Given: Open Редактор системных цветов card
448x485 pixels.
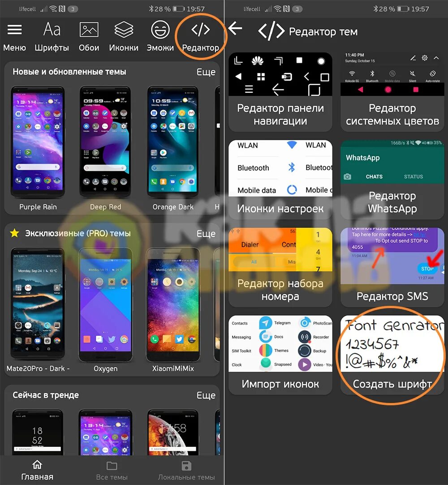Looking at the screenshot, I should (x=392, y=92).
